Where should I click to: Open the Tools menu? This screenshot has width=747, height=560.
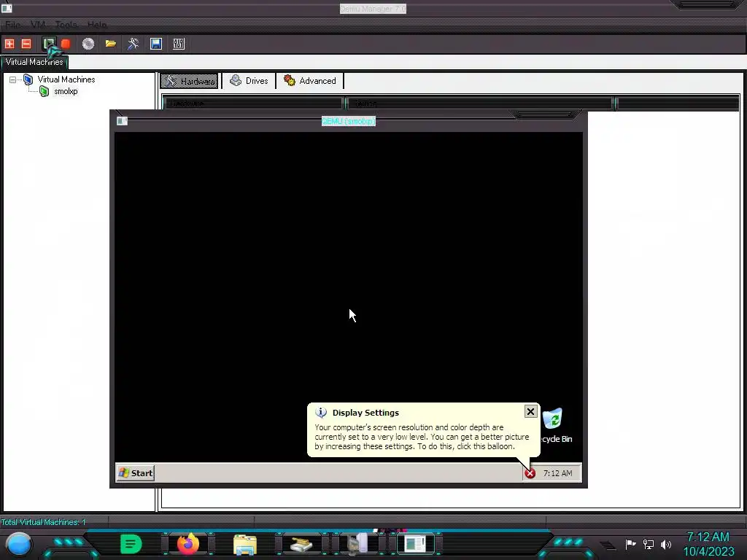[66, 25]
